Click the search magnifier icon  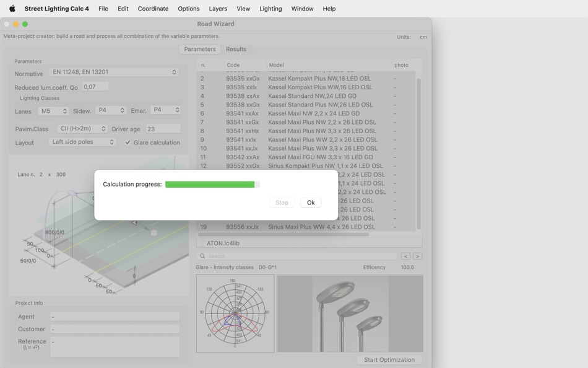(x=202, y=256)
